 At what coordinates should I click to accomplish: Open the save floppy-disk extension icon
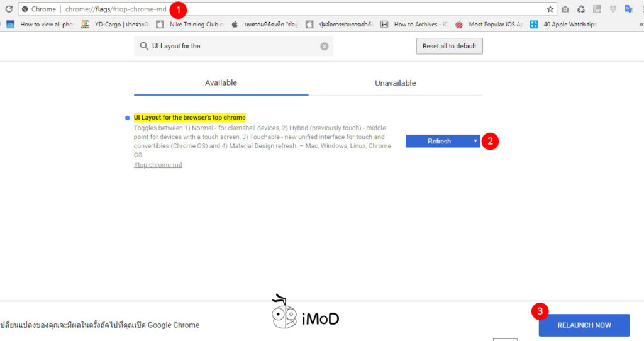tap(597, 9)
